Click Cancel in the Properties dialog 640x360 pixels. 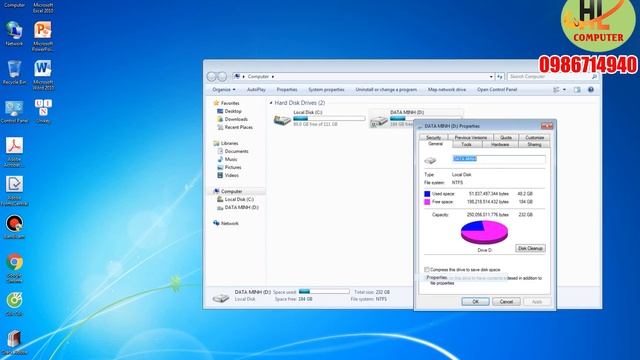(x=506, y=302)
